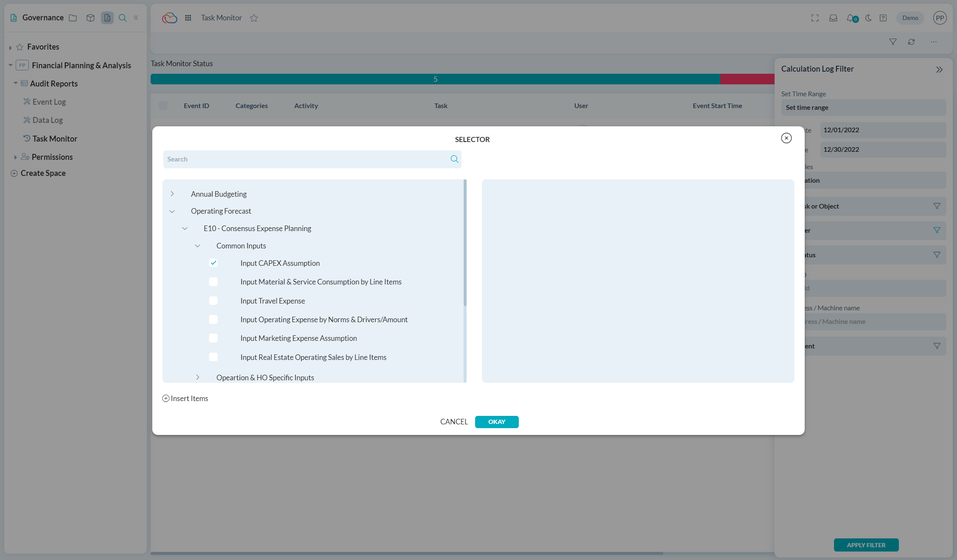Image resolution: width=957 pixels, height=560 pixels.
Task: Favorite Task Monitor with the star icon
Action: pyautogui.click(x=254, y=18)
